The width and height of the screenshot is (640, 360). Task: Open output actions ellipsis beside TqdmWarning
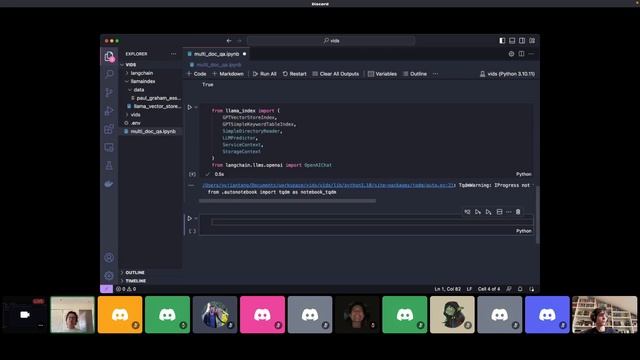[x=191, y=185]
